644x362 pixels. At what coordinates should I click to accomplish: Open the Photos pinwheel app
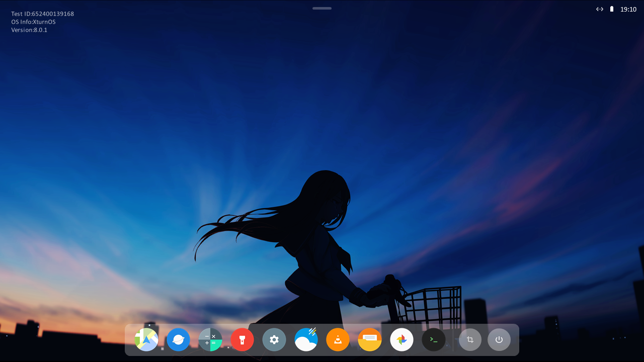coord(401,340)
